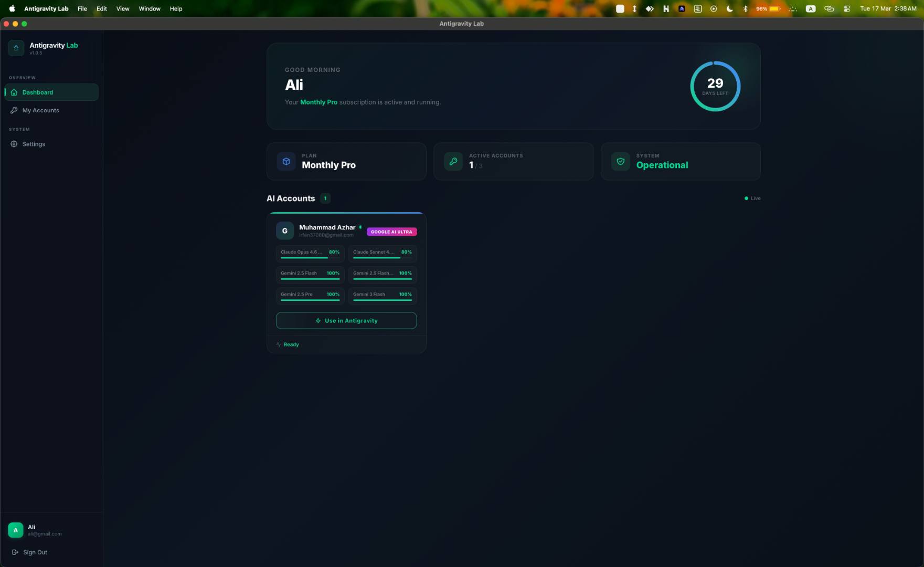The height and width of the screenshot is (567, 924).
Task: Click the Settings gear icon
Action: coord(13,144)
